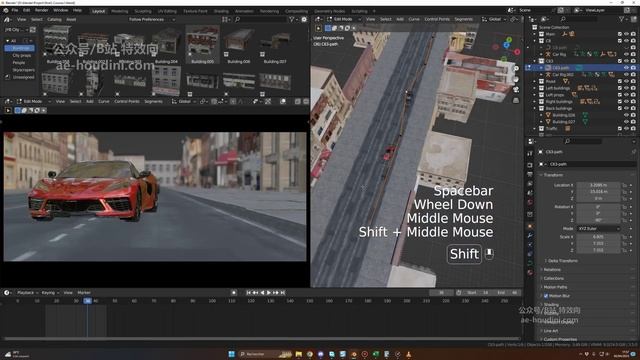Exclude the Main collection via its checkbox
640x360 pixels.
[x=620, y=34]
